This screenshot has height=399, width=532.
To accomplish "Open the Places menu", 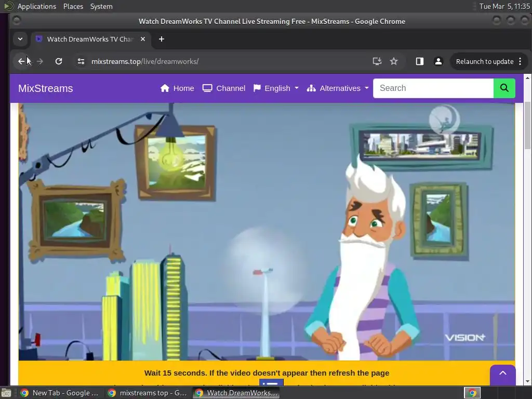I will [73, 6].
